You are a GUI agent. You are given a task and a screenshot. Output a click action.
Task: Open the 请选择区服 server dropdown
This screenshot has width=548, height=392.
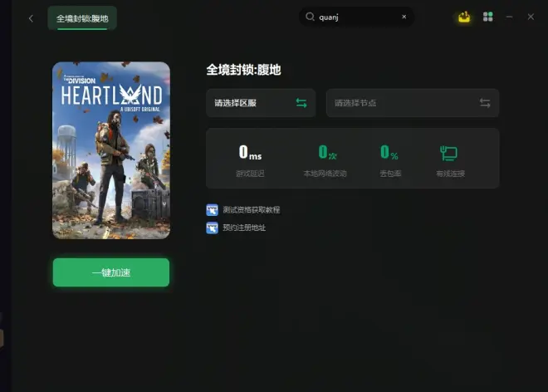261,103
